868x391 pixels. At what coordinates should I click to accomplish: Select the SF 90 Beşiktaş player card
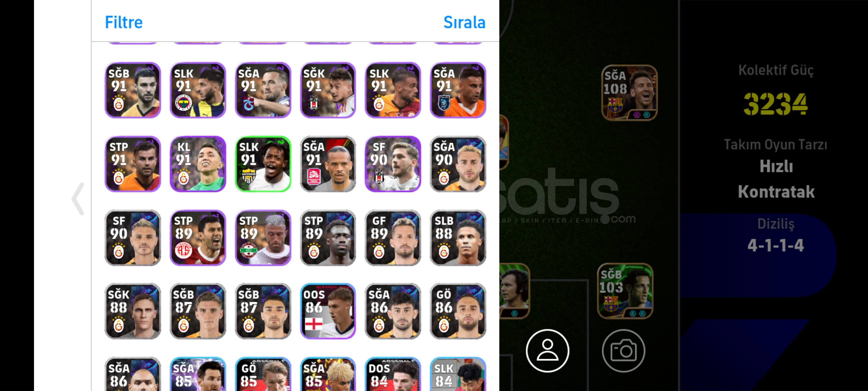pyautogui.click(x=393, y=164)
